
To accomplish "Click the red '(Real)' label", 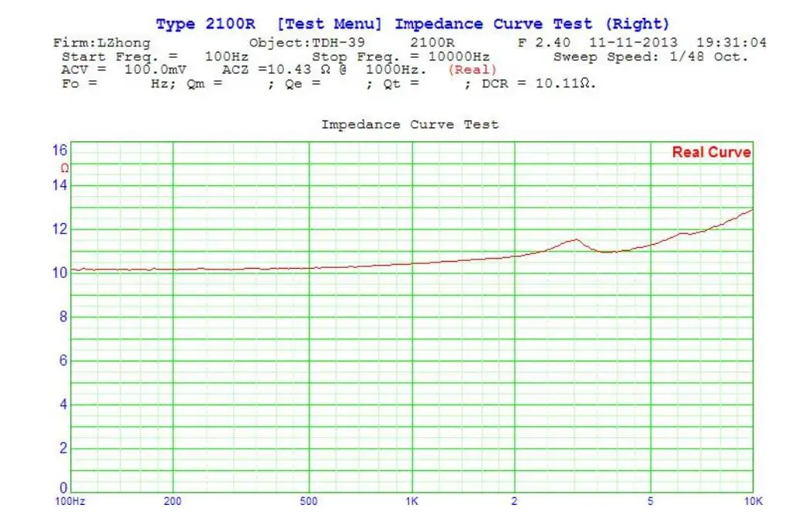I will [472, 69].
